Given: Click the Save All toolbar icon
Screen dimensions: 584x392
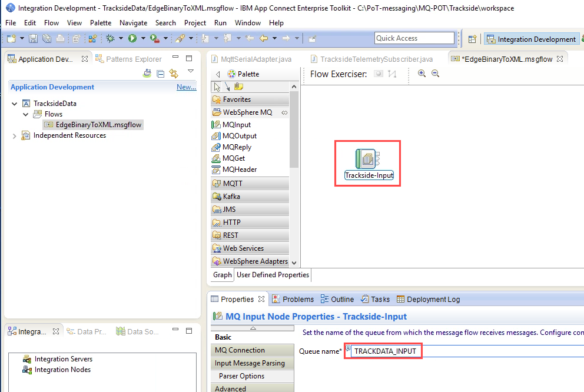Looking at the screenshot, I should point(47,38).
